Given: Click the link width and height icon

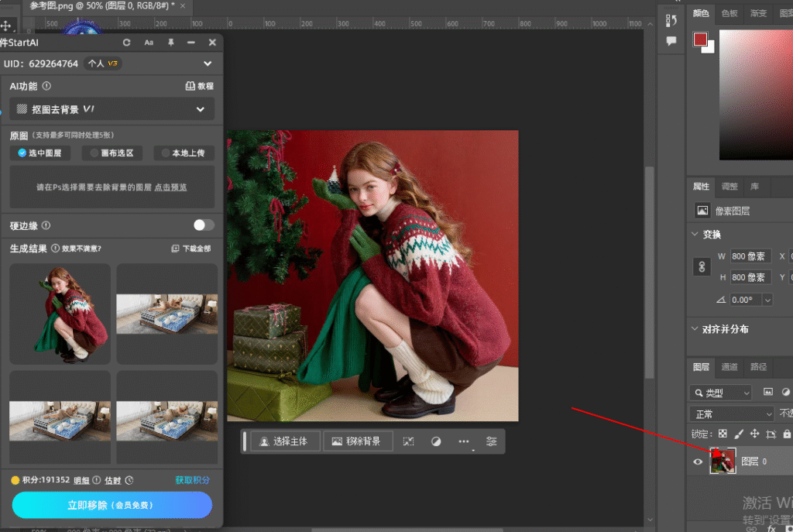Looking at the screenshot, I should (x=702, y=266).
